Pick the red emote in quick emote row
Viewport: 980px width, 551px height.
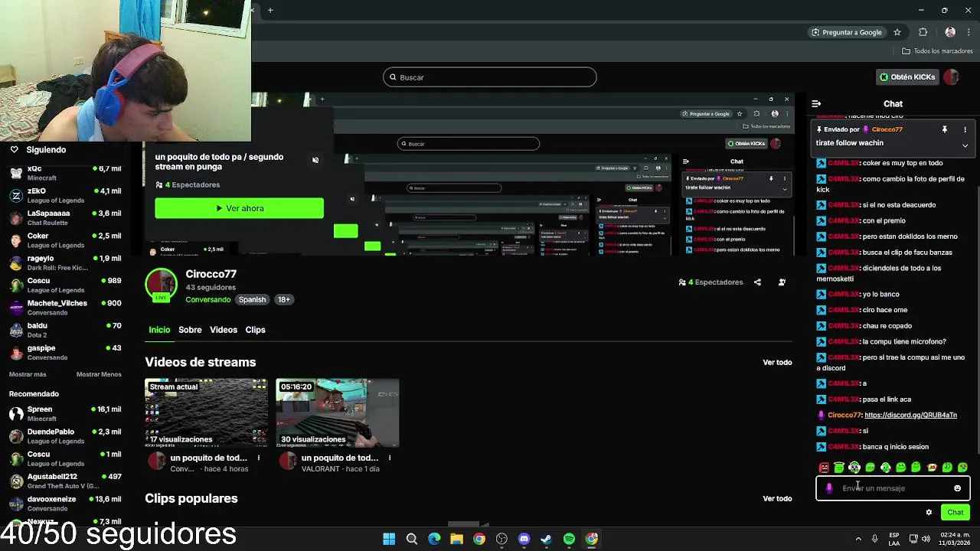tap(824, 468)
